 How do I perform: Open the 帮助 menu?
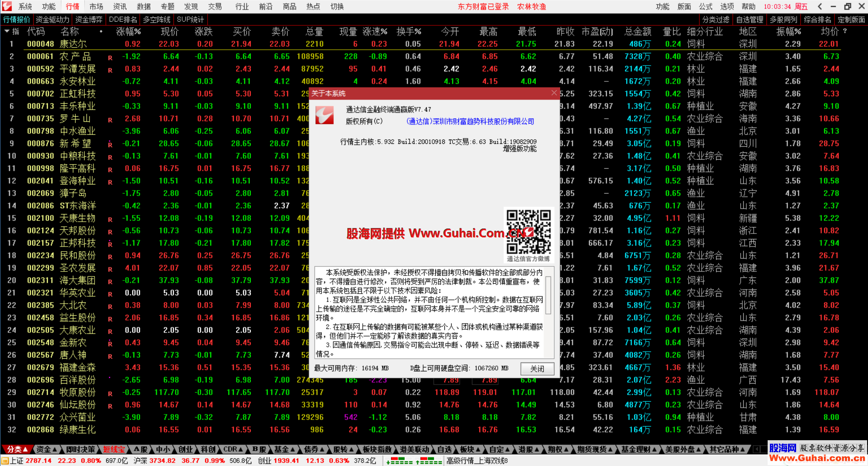click(748, 6)
